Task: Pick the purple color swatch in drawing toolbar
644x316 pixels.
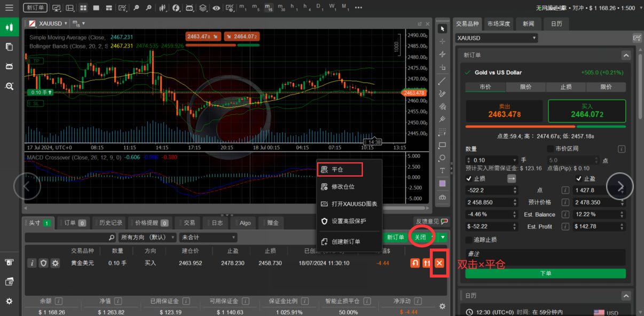Action: tap(442, 184)
